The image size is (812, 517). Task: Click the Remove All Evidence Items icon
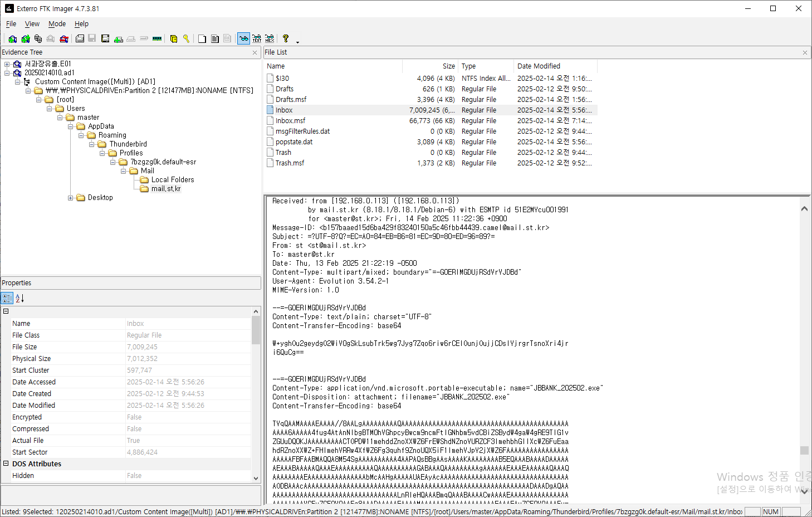pos(64,38)
